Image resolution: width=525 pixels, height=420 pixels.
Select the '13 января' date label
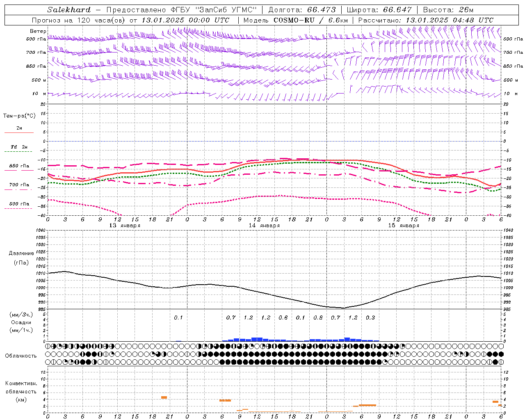pyautogui.click(x=125, y=226)
